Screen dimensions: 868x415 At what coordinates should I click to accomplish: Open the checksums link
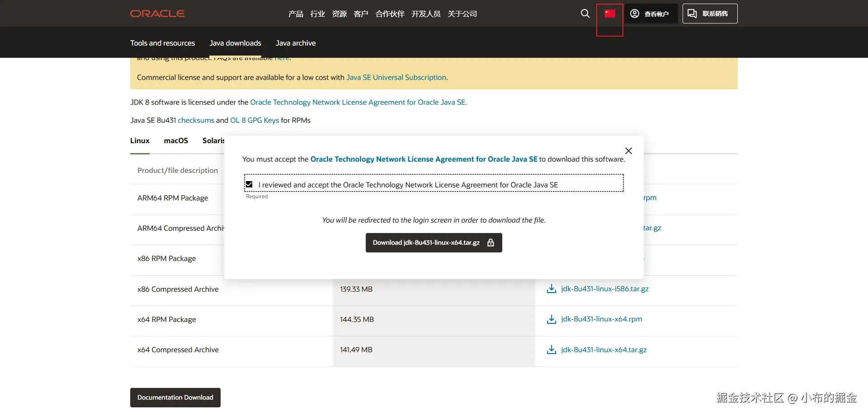coord(196,120)
